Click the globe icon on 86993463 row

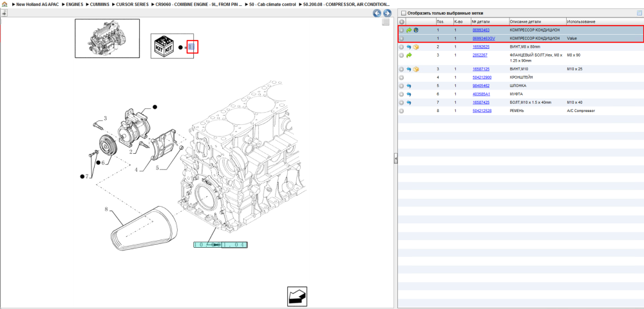[416, 30]
